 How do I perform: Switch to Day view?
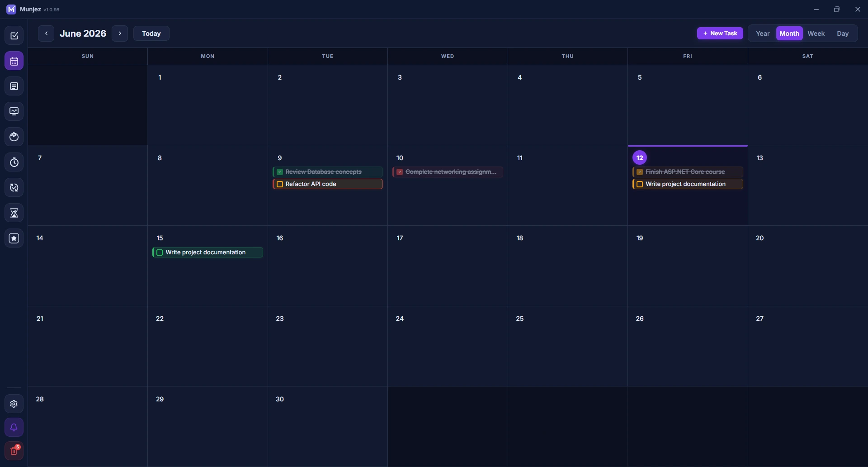tap(843, 33)
